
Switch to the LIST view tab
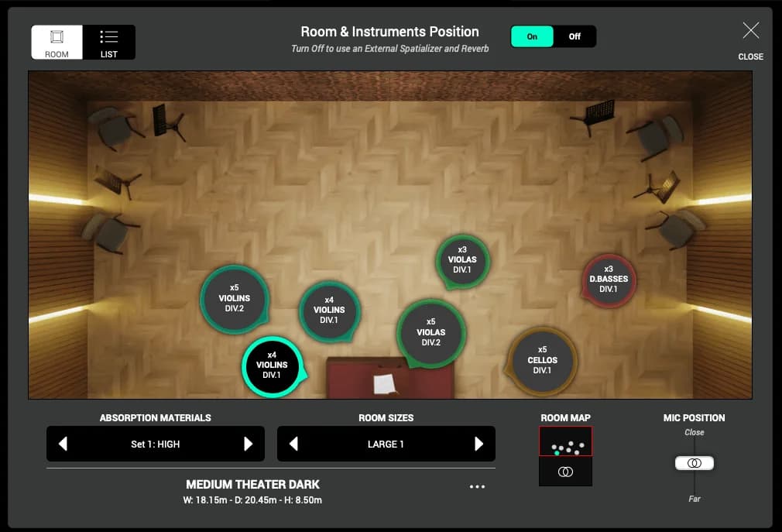(x=109, y=43)
